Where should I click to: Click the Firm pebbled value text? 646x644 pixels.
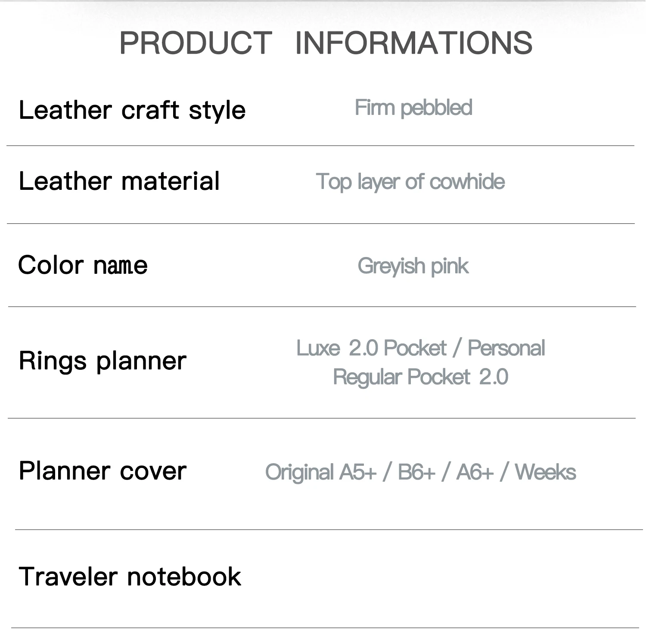pos(413,108)
